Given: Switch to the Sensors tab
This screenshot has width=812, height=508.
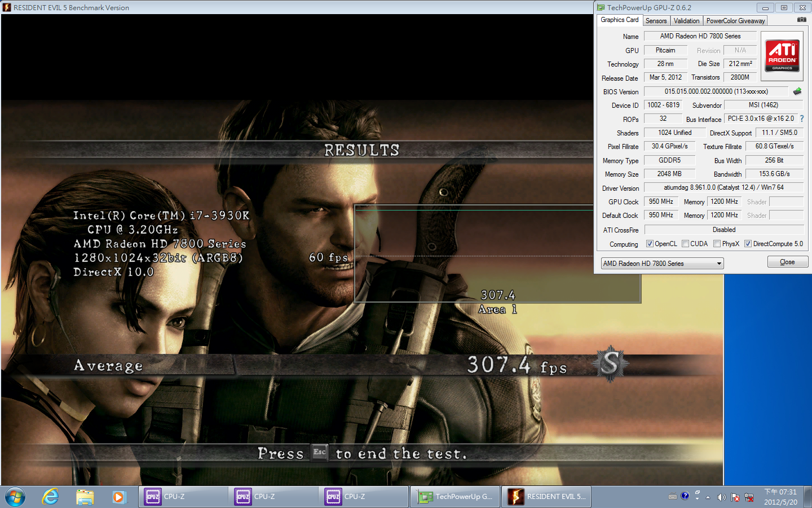Looking at the screenshot, I should pos(656,21).
